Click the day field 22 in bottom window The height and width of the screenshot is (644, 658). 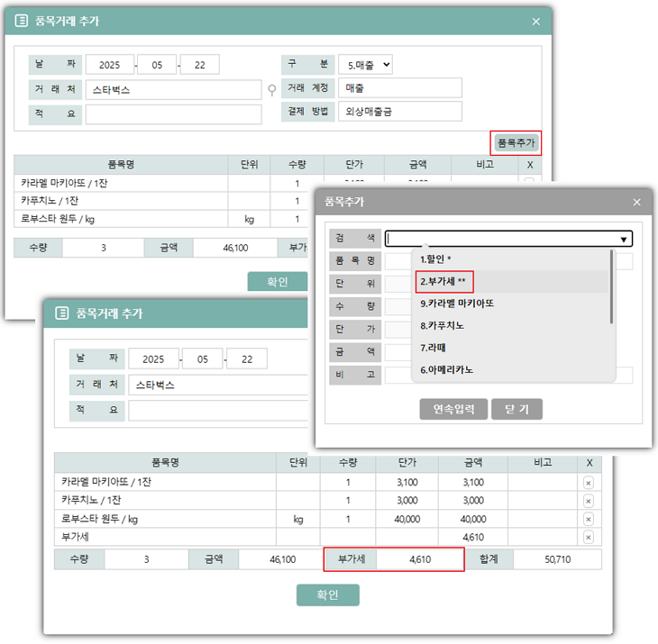pos(247,359)
